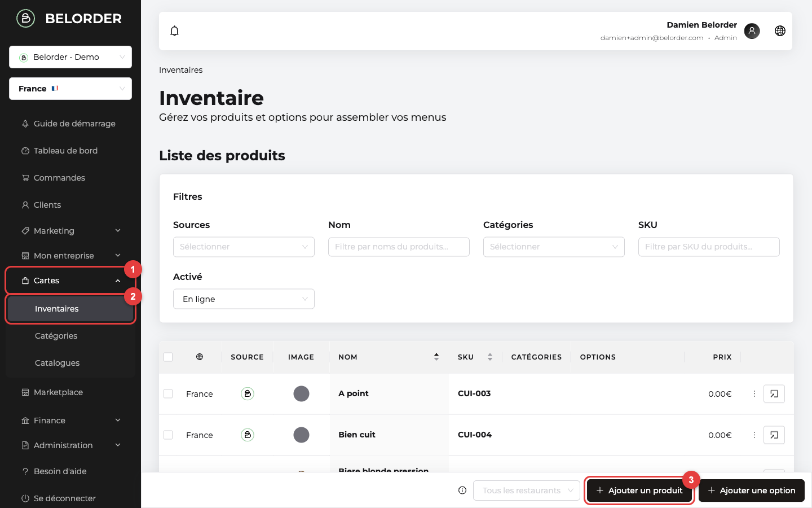The height and width of the screenshot is (508, 812).
Task: Collapse the Cartes menu
Action: [70, 281]
